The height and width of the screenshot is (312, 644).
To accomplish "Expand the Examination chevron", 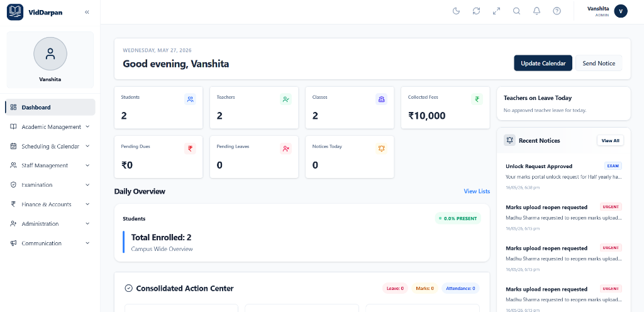I will [x=87, y=185].
